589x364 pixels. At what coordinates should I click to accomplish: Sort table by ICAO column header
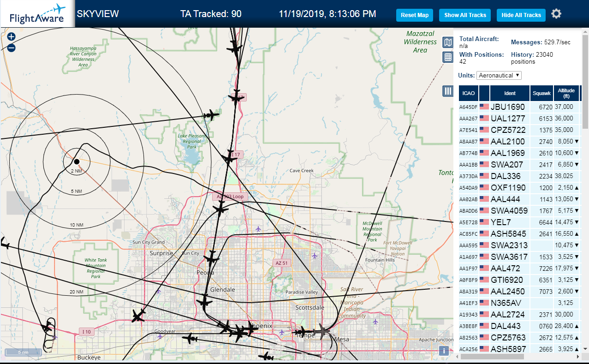click(469, 93)
